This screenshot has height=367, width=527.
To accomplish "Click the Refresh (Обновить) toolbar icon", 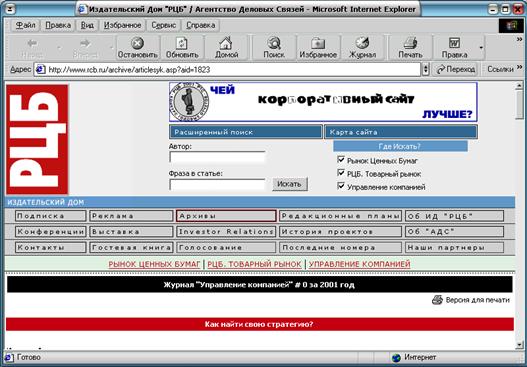I will (181, 43).
